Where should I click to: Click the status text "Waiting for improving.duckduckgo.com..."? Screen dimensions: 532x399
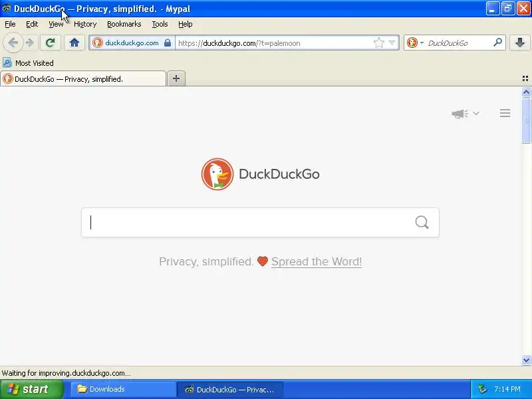(x=66, y=373)
